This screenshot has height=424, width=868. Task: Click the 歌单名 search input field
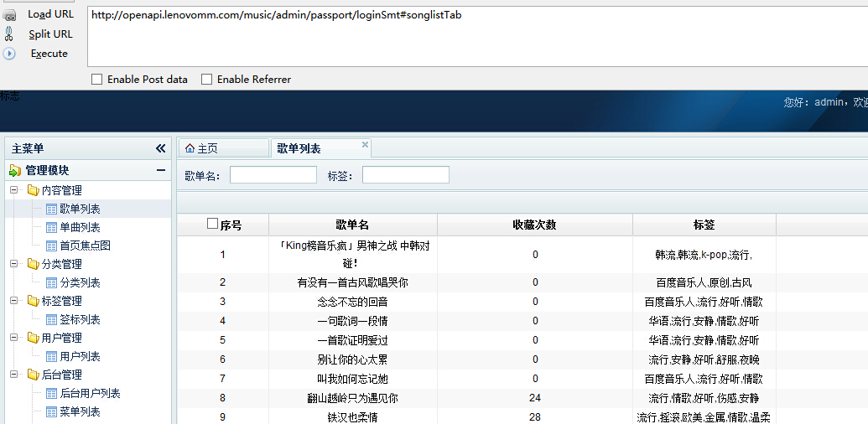point(273,174)
